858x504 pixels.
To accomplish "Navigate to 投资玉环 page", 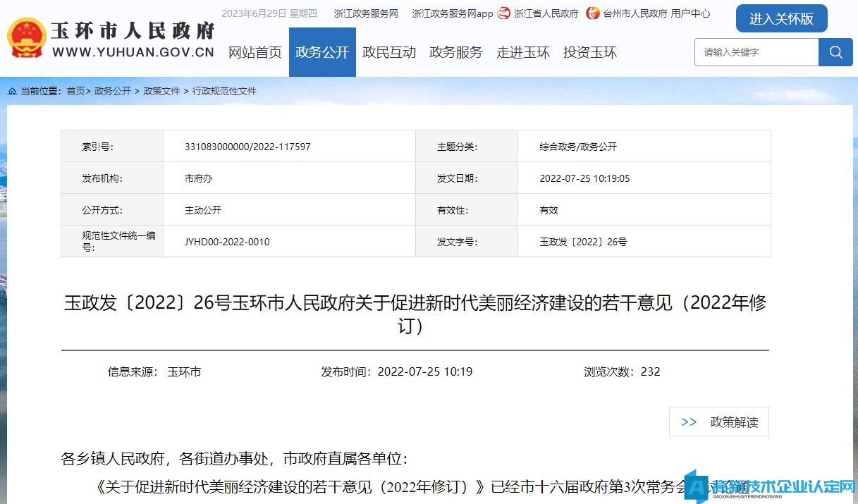I will [x=590, y=52].
